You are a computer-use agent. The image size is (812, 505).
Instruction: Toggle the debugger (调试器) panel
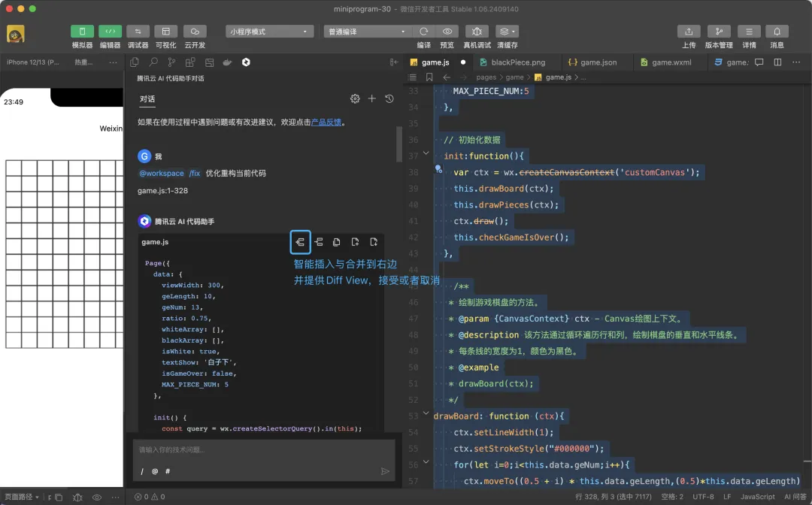(138, 32)
